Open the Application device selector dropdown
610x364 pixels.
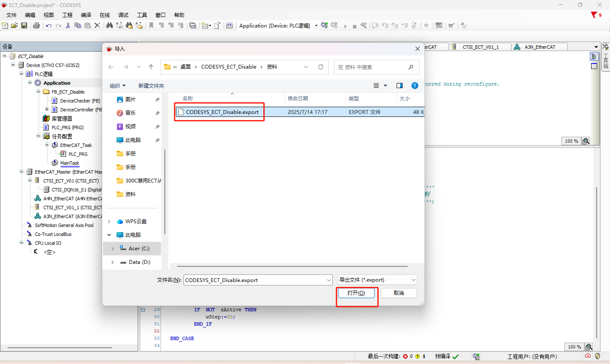pyautogui.click(x=316, y=25)
